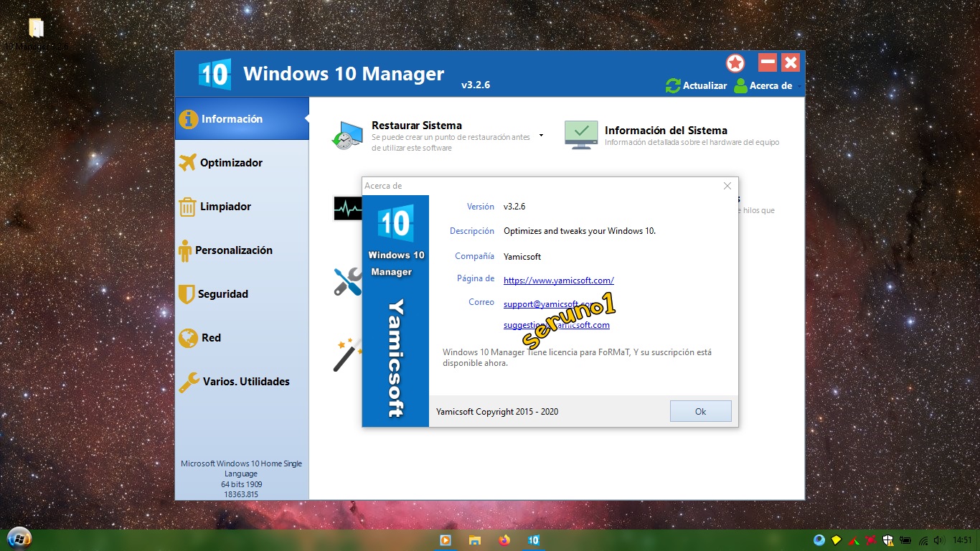
Task: Click the Restaurar Sistema monitor icon
Action: [x=347, y=136]
